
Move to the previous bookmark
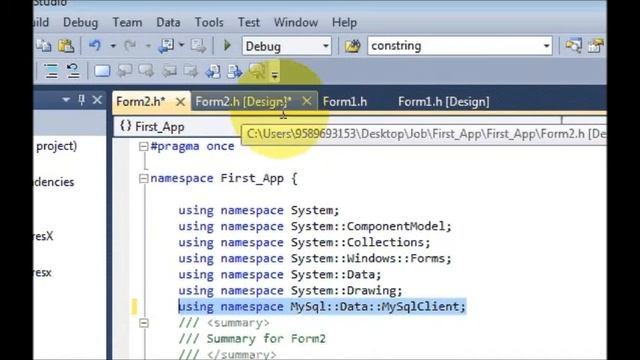coord(124,71)
